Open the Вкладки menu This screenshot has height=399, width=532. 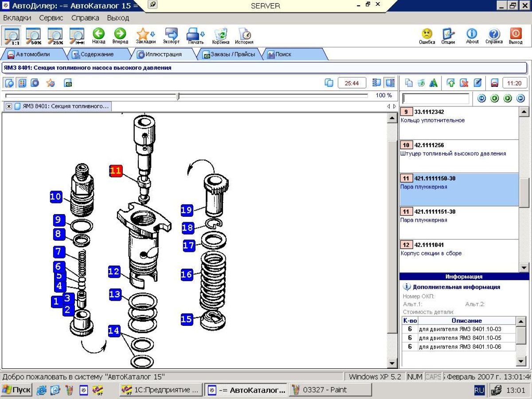17,18
